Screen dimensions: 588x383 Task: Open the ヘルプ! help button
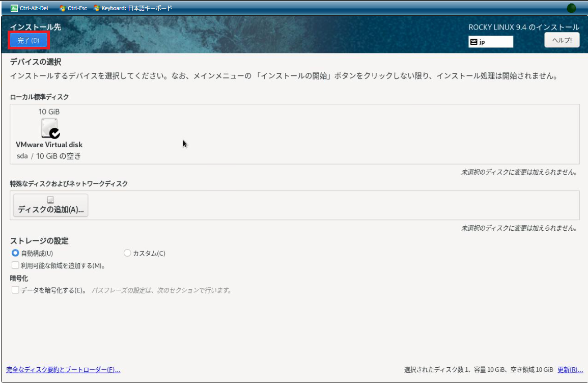562,40
